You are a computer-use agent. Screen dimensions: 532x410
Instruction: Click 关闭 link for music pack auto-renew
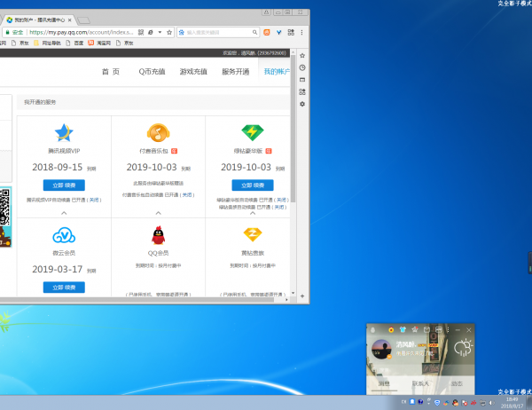tap(187, 195)
